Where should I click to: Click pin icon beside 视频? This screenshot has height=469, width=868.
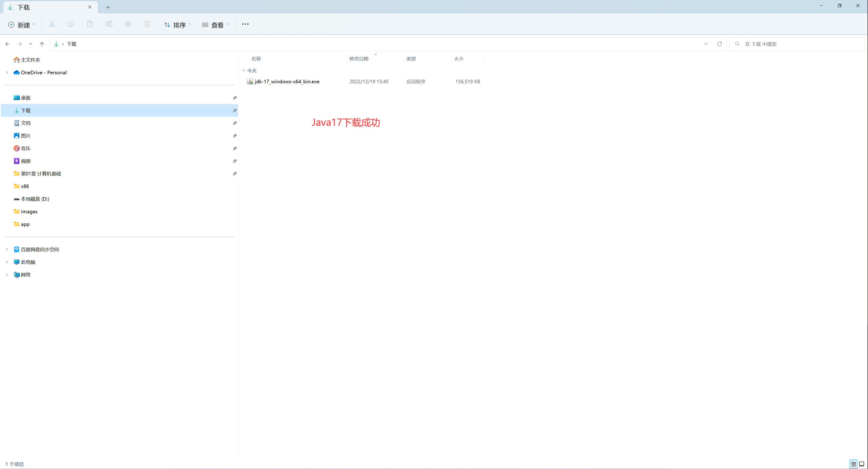(x=235, y=161)
